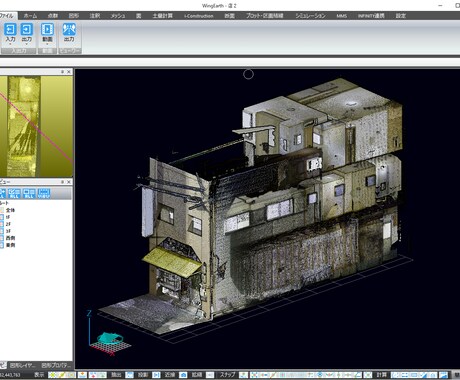
Task: Open the i-Construction ribbon tab
Action: pos(199,16)
